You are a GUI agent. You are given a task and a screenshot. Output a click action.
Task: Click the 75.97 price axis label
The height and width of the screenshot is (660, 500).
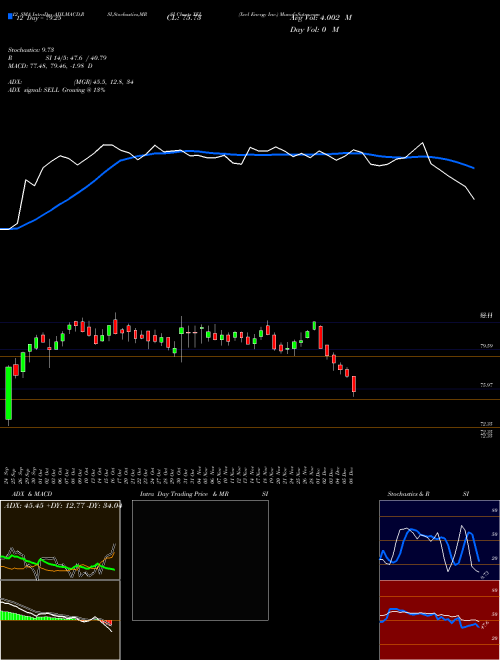(x=487, y=385)
